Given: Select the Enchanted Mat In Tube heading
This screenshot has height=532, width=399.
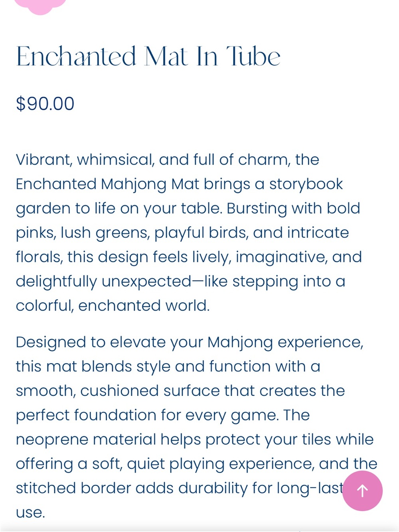Looking at the screenshot, I should [148, 56].
